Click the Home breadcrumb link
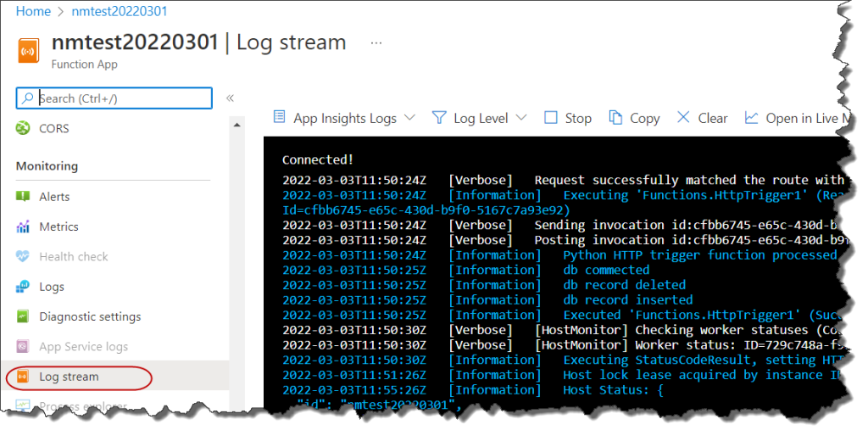Viewport: 868px width, 436px height. [x=33, y=11]
